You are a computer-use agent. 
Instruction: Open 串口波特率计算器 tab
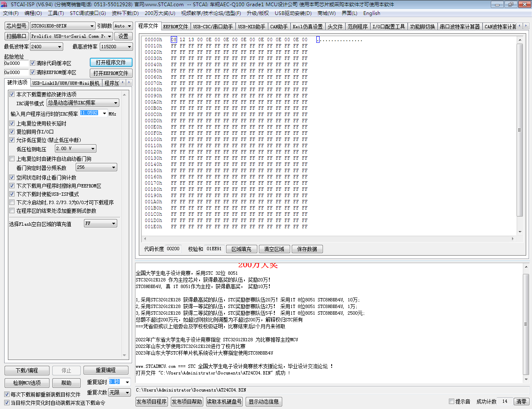click(460, 27)
